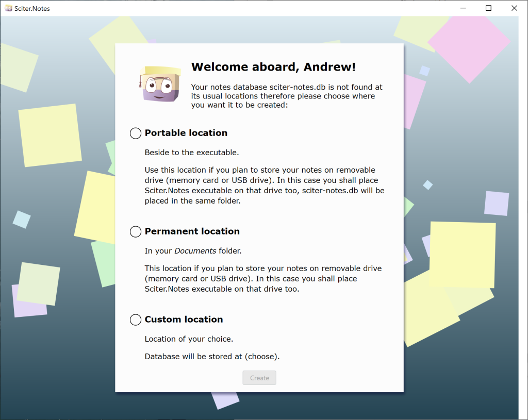
Task: Click the 'Permanent location' heading label
Action: coord(192,231)
